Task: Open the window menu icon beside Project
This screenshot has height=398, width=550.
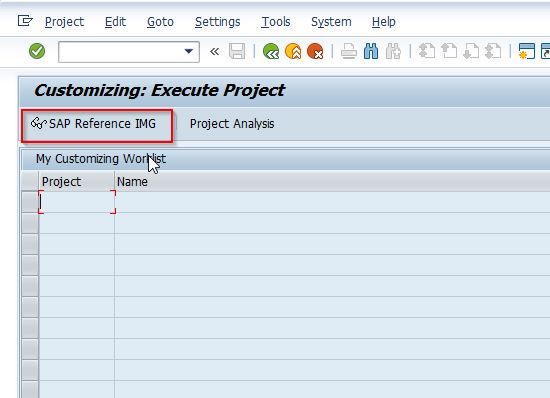Action: [x=25, y=21]
